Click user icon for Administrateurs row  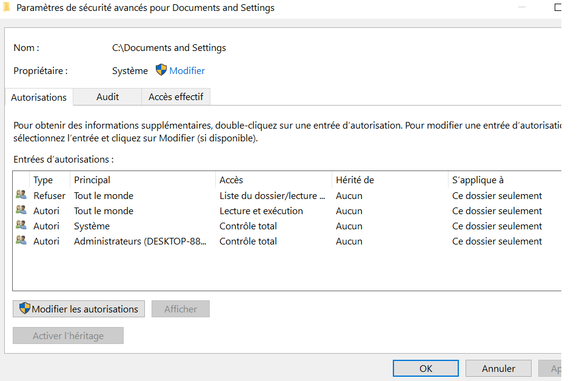[x=21, y=241]
